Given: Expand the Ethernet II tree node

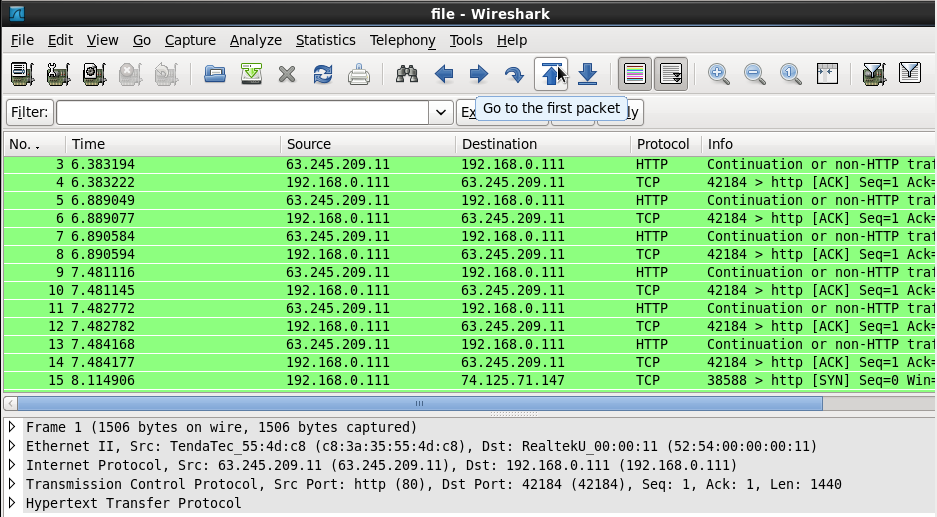Looking at the screenshot, I should [x=11, y=446].
